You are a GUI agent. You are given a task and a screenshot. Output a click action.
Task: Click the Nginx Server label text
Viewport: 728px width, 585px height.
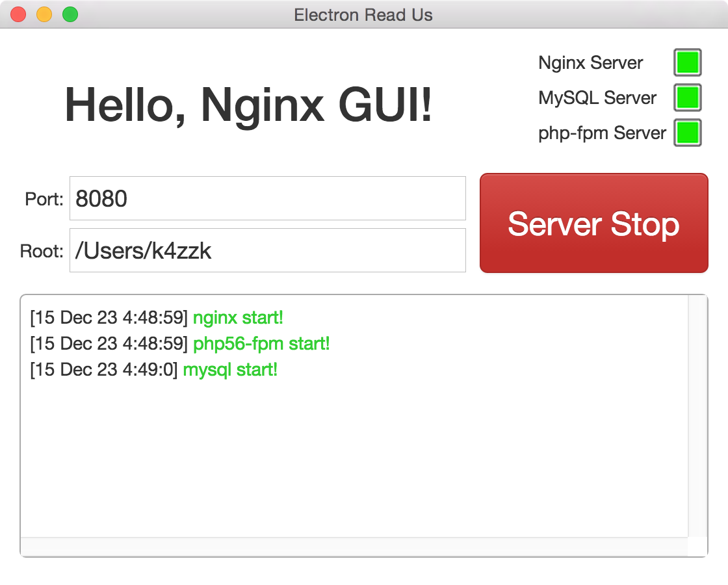click(x=590, y=62)
